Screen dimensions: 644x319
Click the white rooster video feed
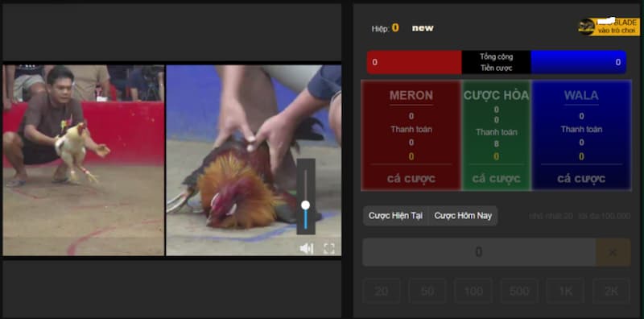point(84,160)
